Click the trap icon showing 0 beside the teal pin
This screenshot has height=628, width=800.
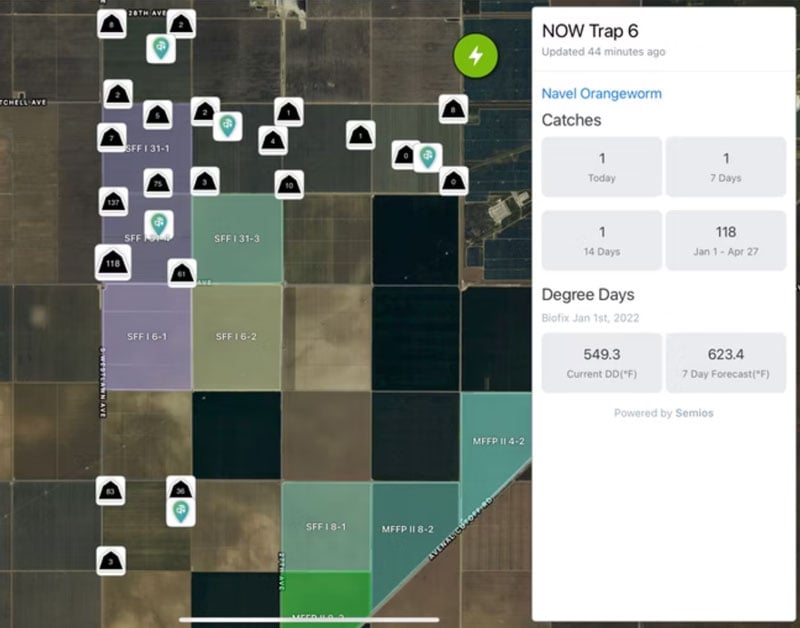406,156
